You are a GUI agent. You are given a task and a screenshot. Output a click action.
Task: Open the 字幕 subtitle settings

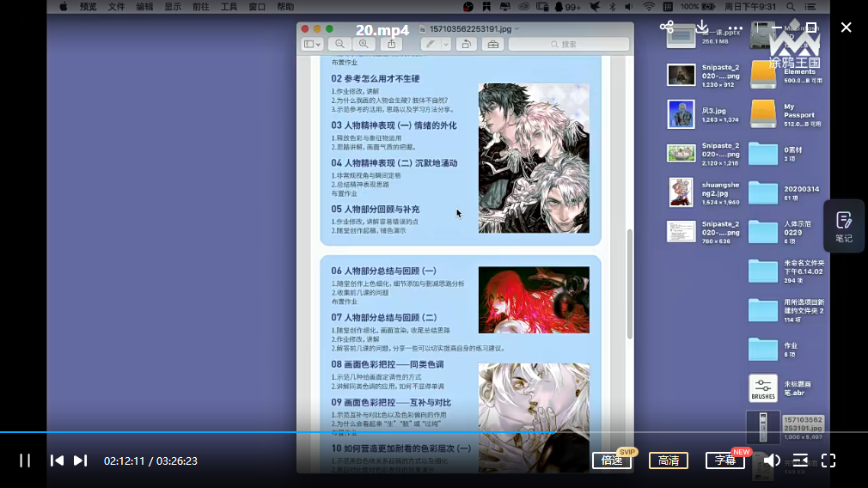tap(725, 461)
